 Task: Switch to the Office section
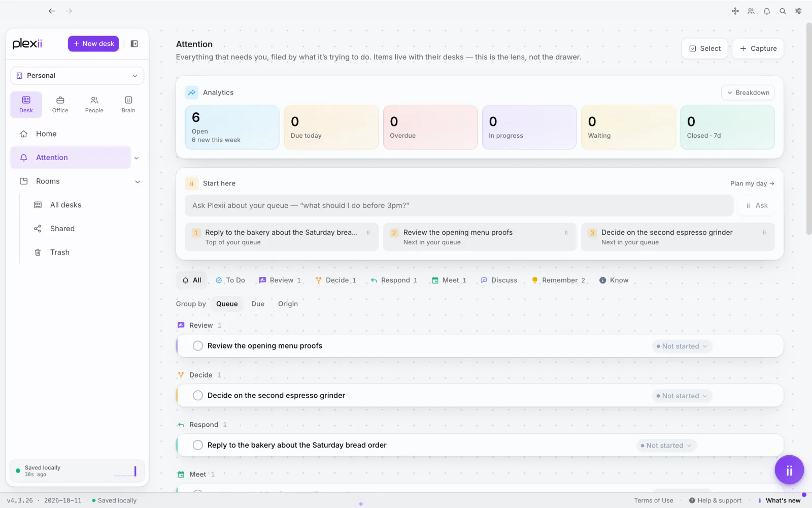(60, 105)
